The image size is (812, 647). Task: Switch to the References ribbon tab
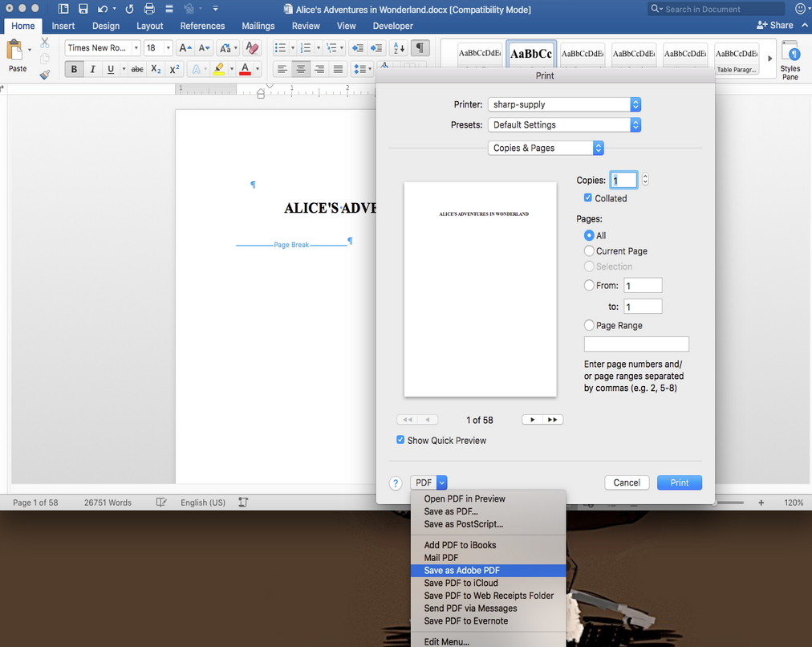202,26
